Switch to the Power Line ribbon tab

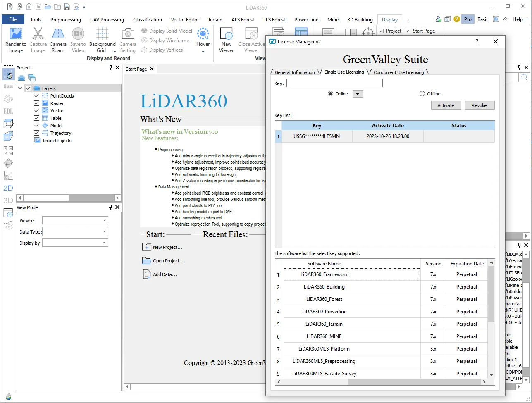(x=306, y=19)
